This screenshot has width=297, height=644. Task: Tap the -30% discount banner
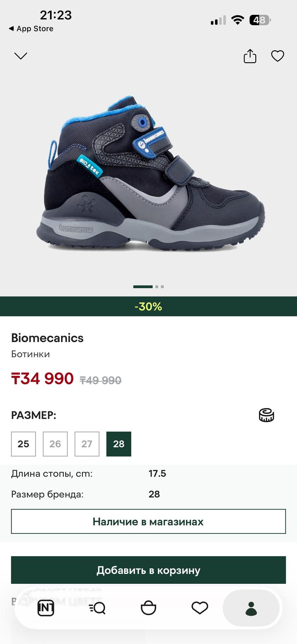tap(148, 307)
